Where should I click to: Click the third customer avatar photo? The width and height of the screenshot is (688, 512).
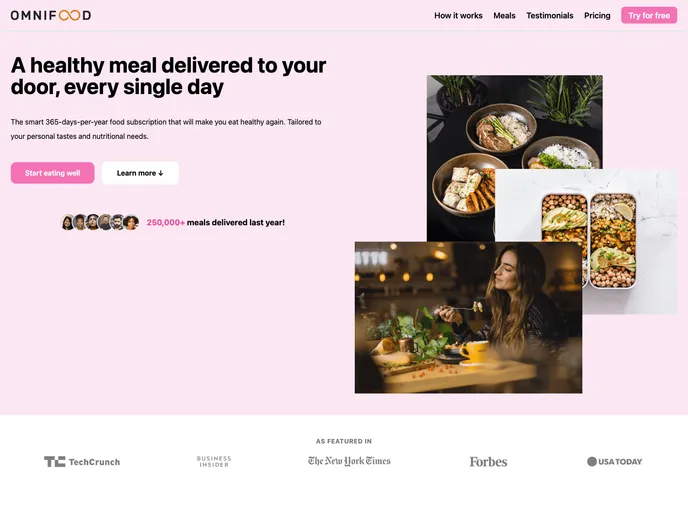pyautogui.click(x=93, y=222)
